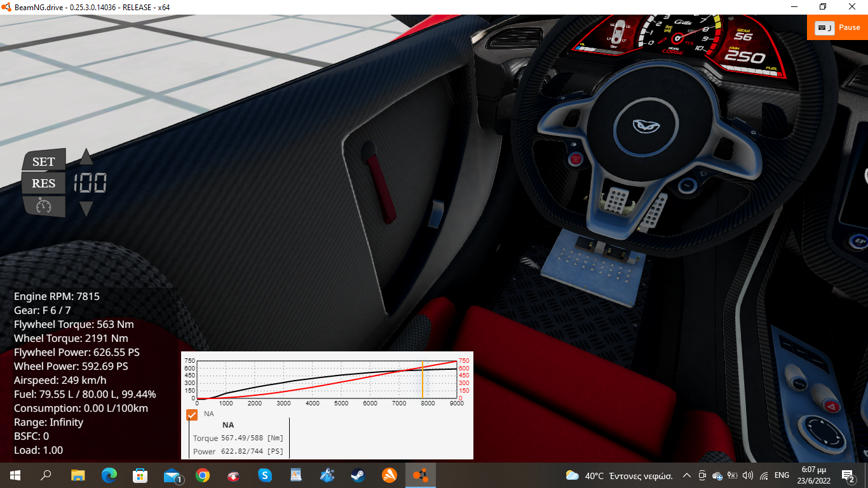Open the clock showing 6:07 μμ

pyautogui.click(x=814, y=475)
